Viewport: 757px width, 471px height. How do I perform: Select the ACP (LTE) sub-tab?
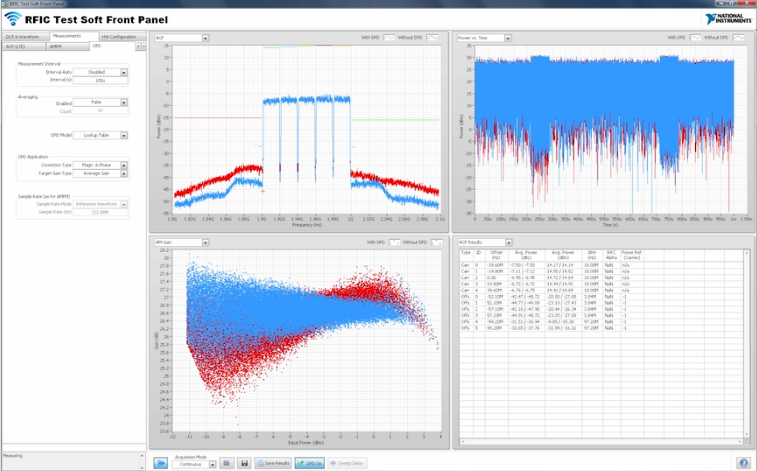tap(16, 46)
